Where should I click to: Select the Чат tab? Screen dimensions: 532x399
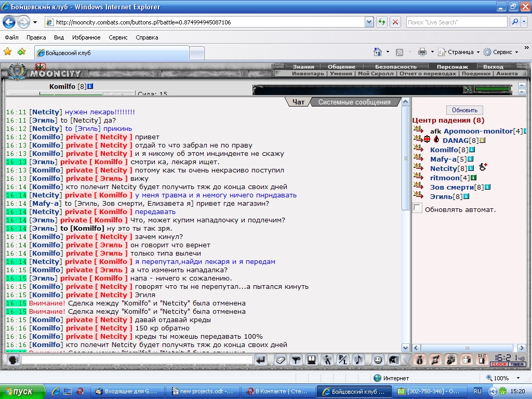point(298,102)
